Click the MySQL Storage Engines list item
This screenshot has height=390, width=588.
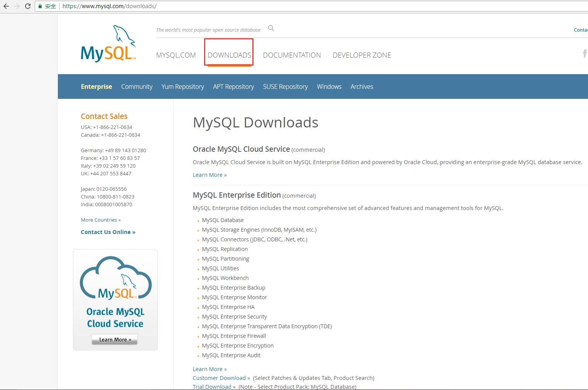pyautogui.click(x=259, y=230)
